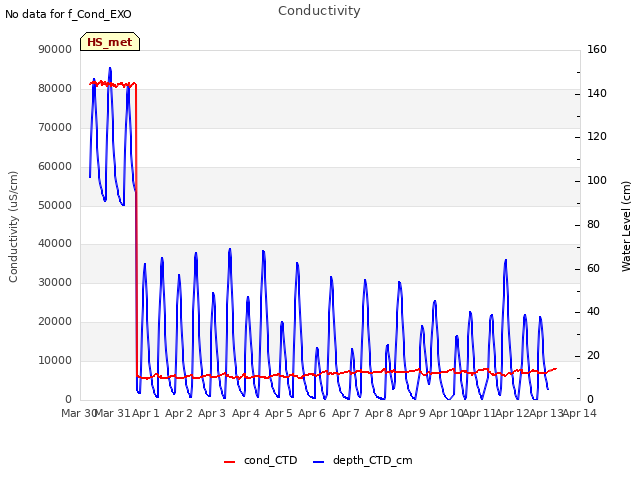Click the 80000 left axis tick label
640x480 pixels.
[55, 88]
